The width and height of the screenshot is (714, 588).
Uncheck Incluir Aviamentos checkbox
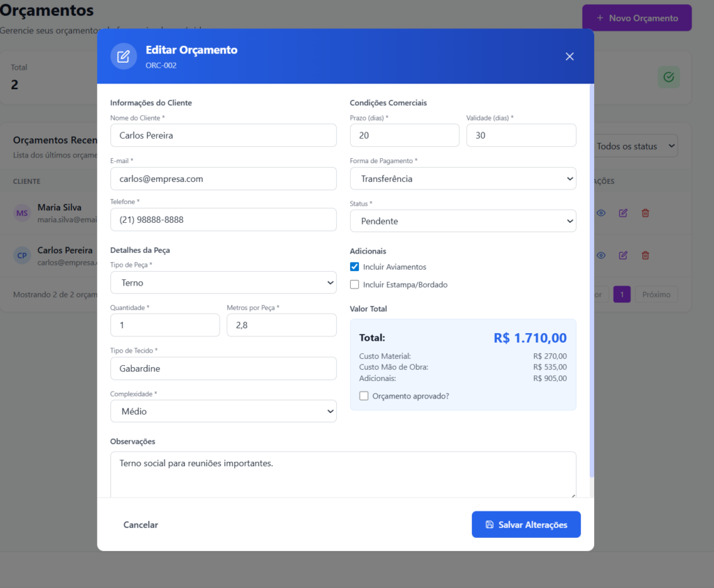click(355, 267)
